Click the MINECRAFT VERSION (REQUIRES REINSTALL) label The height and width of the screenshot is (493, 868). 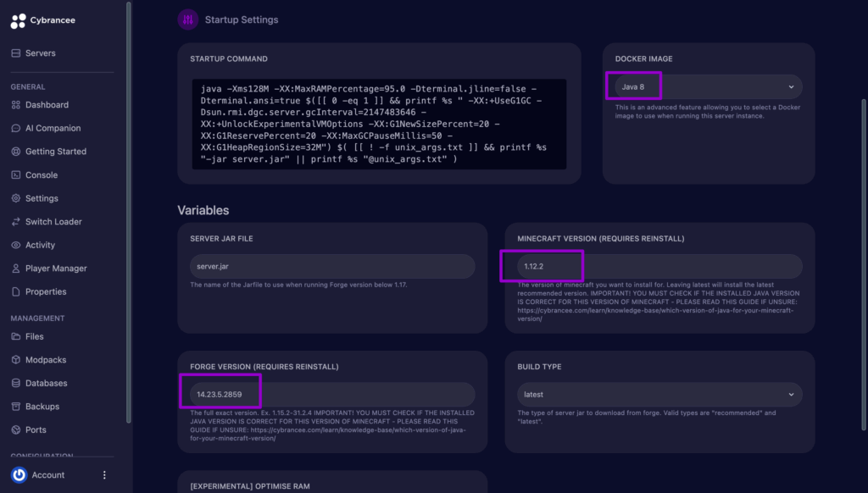tap(601, 239)
